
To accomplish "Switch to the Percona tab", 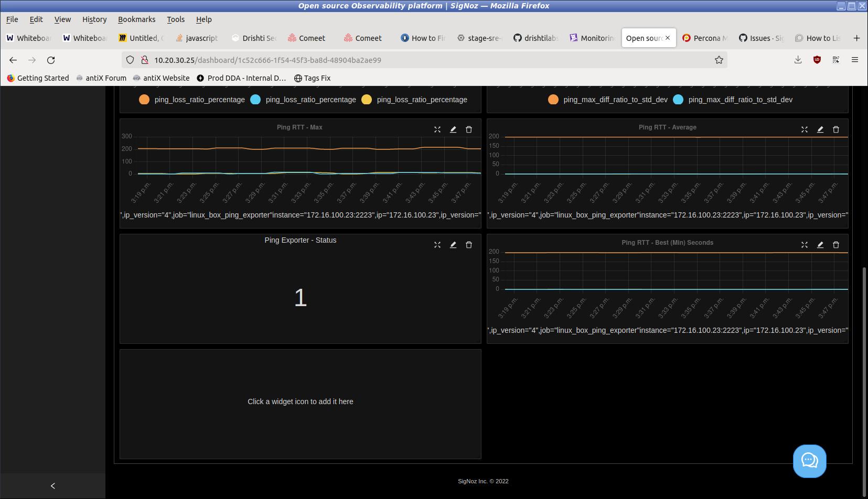I will 705,38.
